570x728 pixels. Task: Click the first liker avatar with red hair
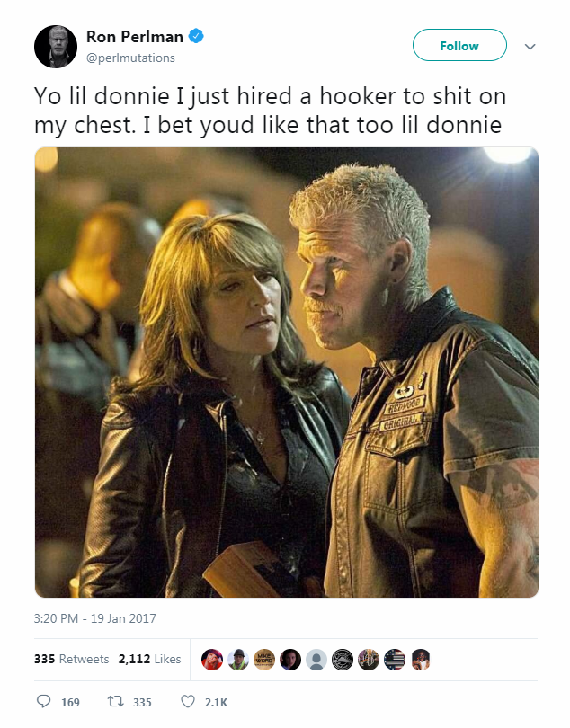tap(212, 660)
